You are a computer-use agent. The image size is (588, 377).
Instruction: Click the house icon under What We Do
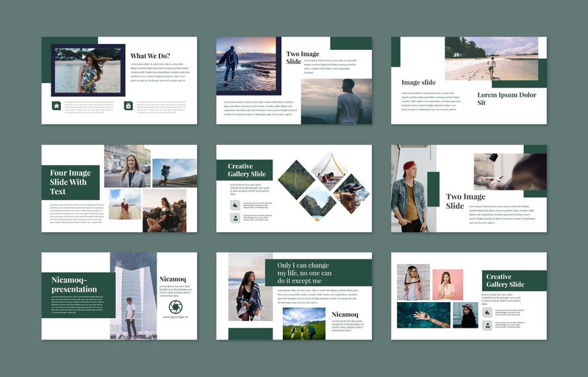click(x=57, y=106)
